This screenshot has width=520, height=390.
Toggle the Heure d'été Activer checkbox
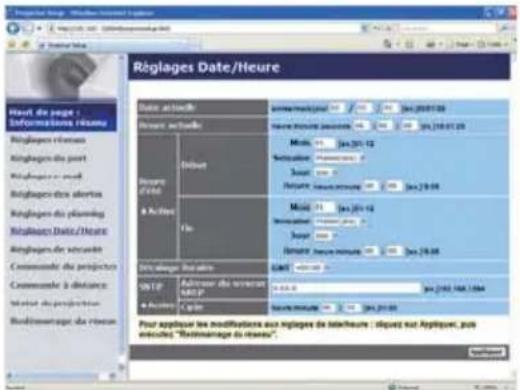coord(144,212)
